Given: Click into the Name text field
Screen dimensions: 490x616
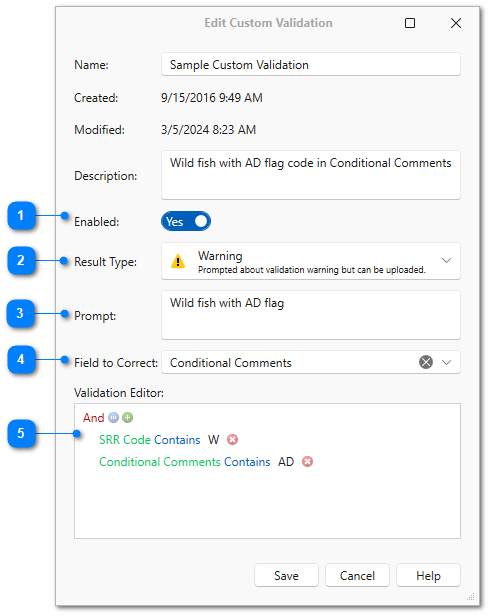Looking at the screenshot, I should click(x=311, y=64).
